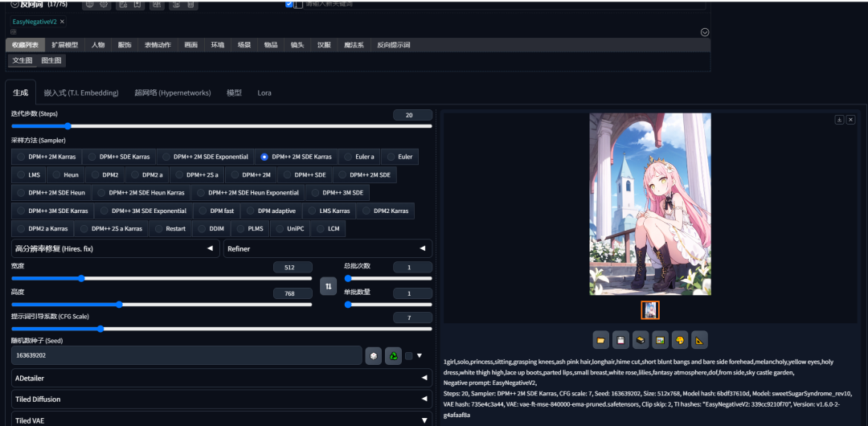The width and height of the screenshot is (868, 426).
Task: Download the preview image from the gallery corner
Action: [839, 120]
